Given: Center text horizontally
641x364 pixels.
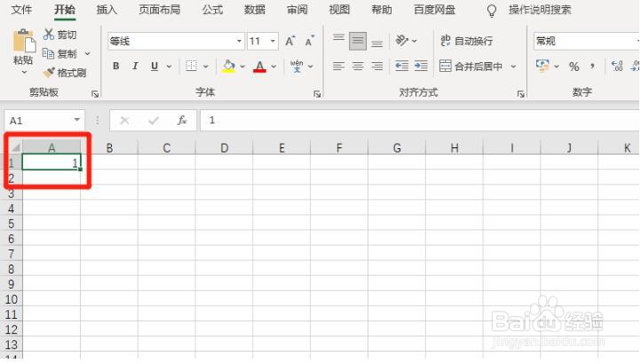Looking at the screenshot, I should pyautogui.click(x=358, y=66).
